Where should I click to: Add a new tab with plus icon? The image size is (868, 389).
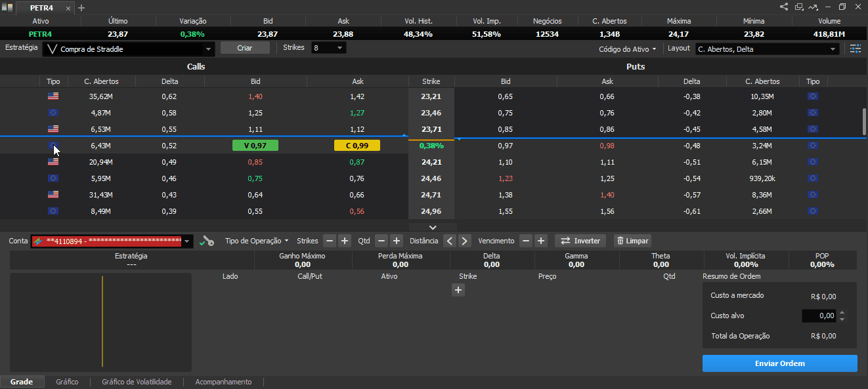point(81,8)
